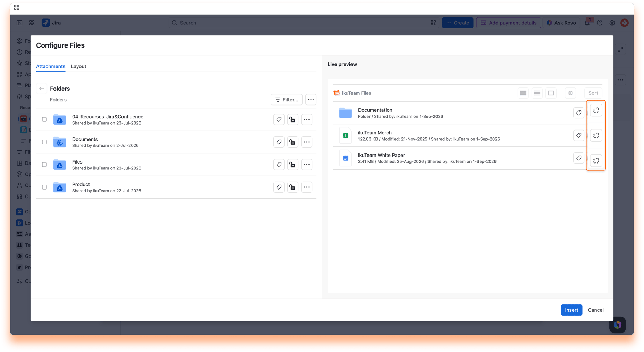
Task: Select the Attachments tab
Action: point(51,66)
